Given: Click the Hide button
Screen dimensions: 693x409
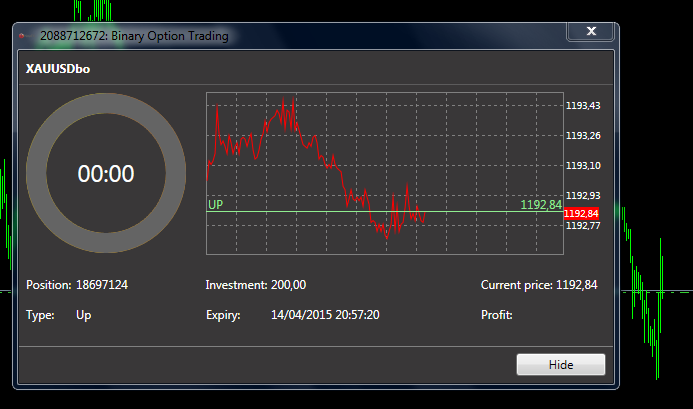Looking at the screenshot, I should [560, 364].
